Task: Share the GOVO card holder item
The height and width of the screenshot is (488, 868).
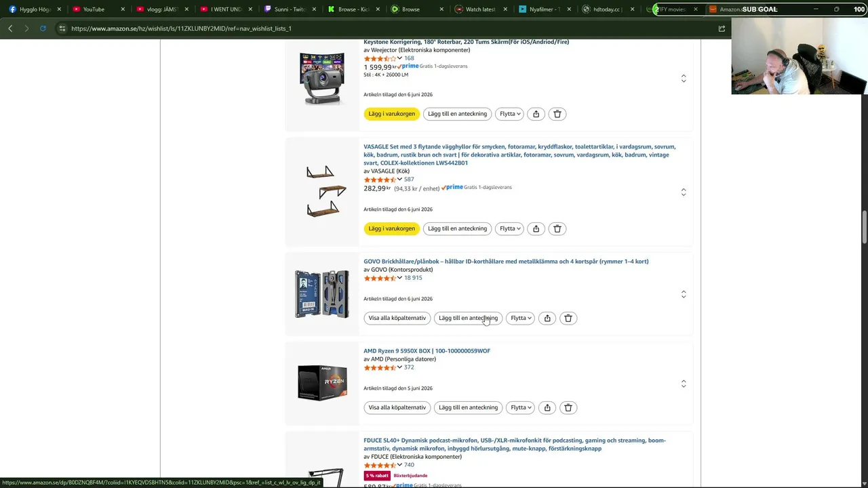Action: coord(547,318)
